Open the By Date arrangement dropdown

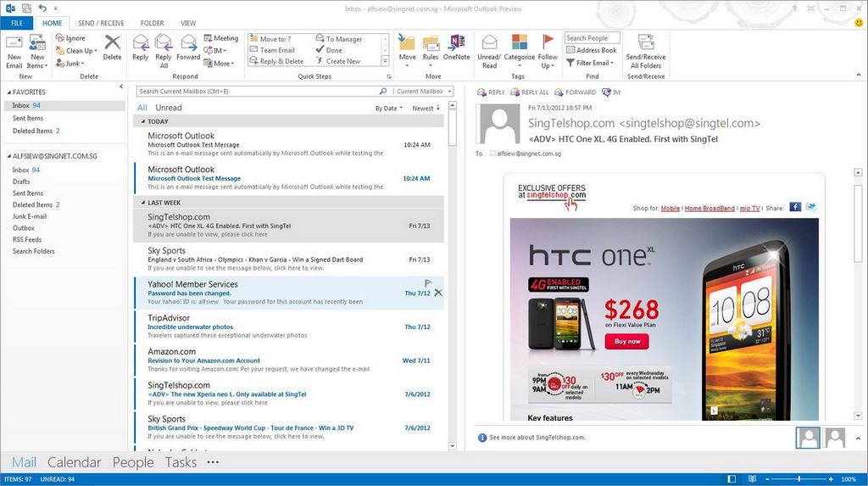click(x=388, y=108)
